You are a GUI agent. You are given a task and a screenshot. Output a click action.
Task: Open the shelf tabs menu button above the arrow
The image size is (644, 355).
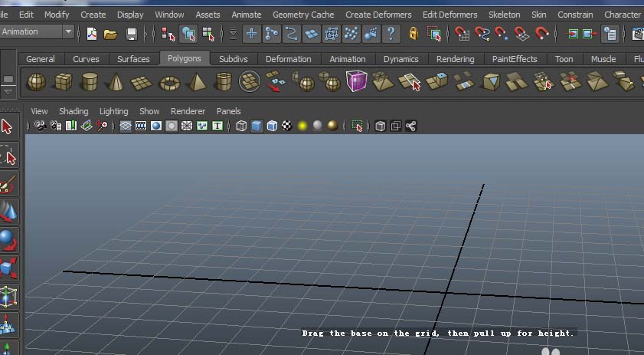tap(8, 79)
